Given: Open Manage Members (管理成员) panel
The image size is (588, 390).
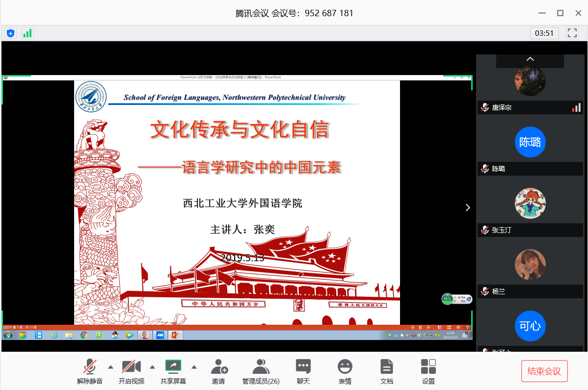Looking at the screenshot, I should pos(261,371).
